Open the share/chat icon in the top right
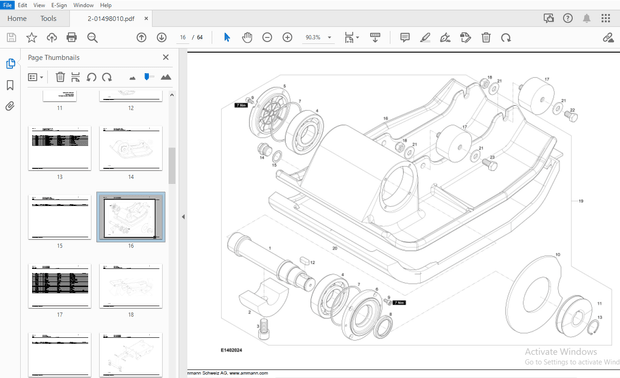Screen dimensions: 620x378 click(x=549, y=18)
